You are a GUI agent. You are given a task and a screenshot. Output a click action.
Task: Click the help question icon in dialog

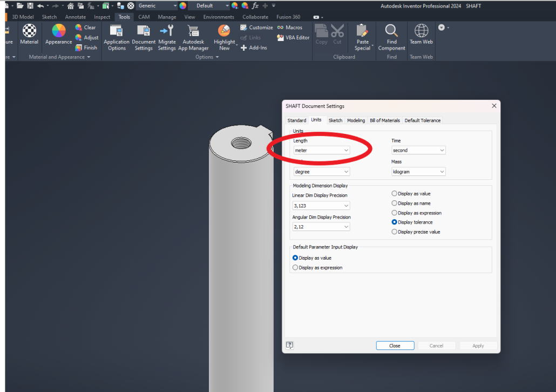coord(290,345)
